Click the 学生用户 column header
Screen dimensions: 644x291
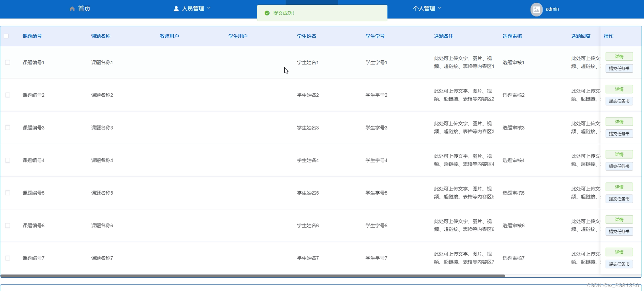tap(238, 36)
